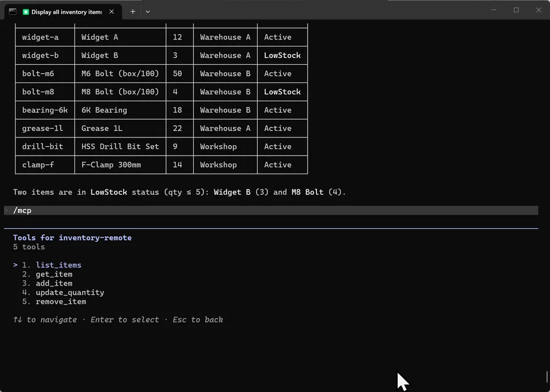Open the new tab profile dropdown
Viewport: 550px width, 392px height.
click(x=148, y=11)
